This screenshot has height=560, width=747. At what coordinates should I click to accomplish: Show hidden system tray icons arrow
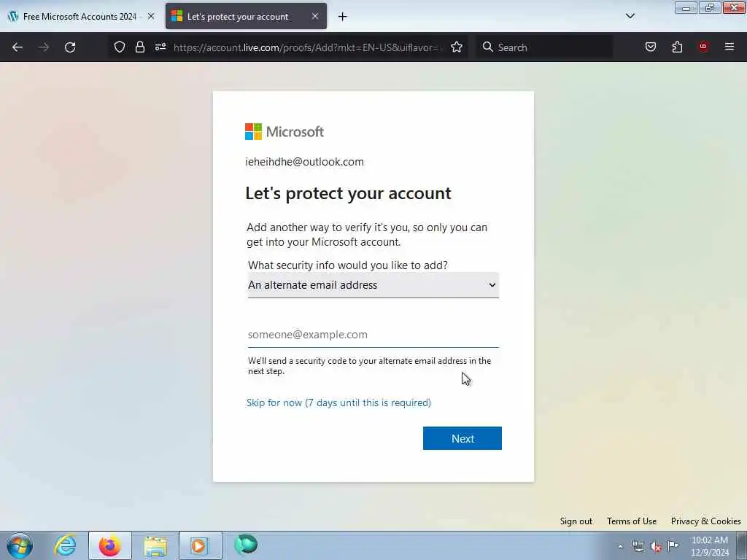tap(620, 547)
